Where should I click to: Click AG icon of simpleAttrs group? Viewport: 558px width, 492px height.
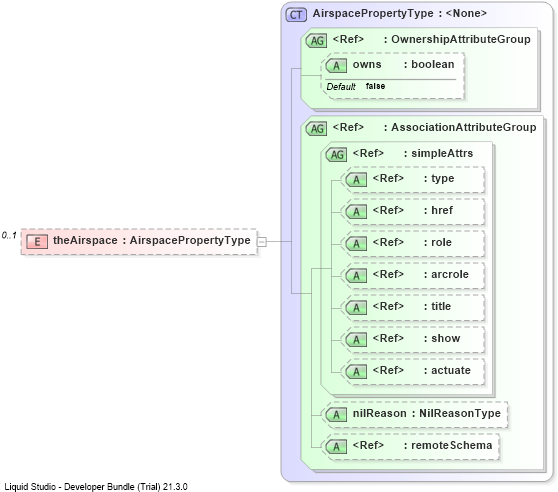[336, 154]
